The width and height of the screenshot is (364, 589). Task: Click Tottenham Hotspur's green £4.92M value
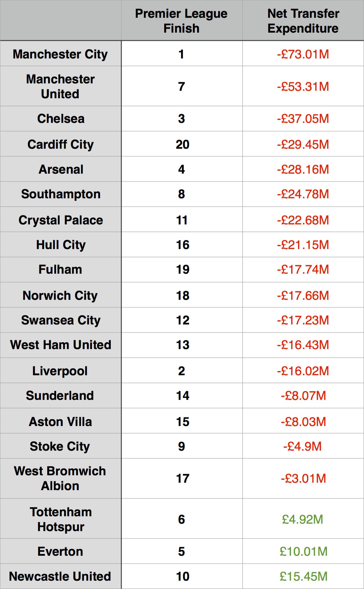[x=303, y=519]
